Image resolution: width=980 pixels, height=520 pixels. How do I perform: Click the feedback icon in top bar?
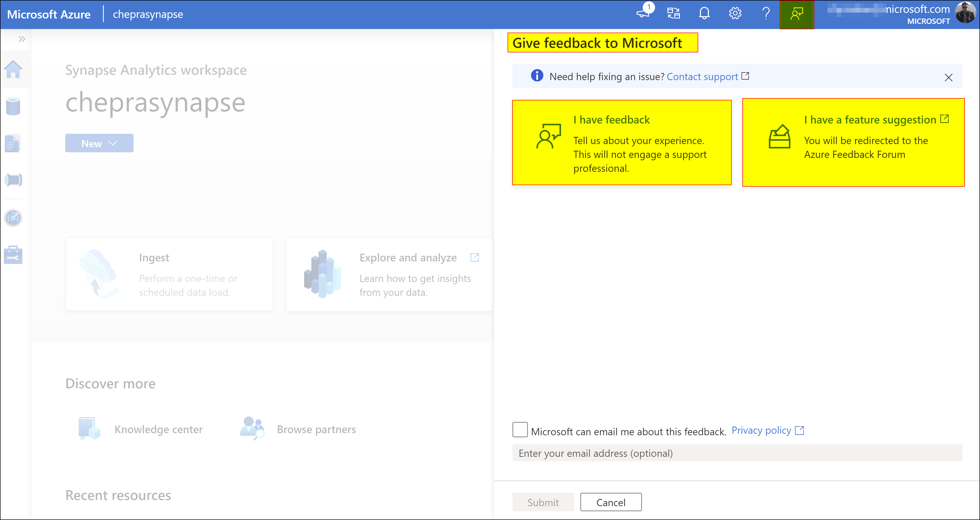[797, 14]
